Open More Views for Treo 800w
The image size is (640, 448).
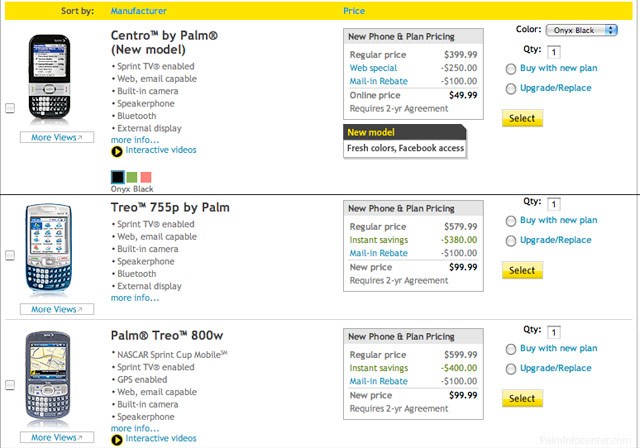57,437
